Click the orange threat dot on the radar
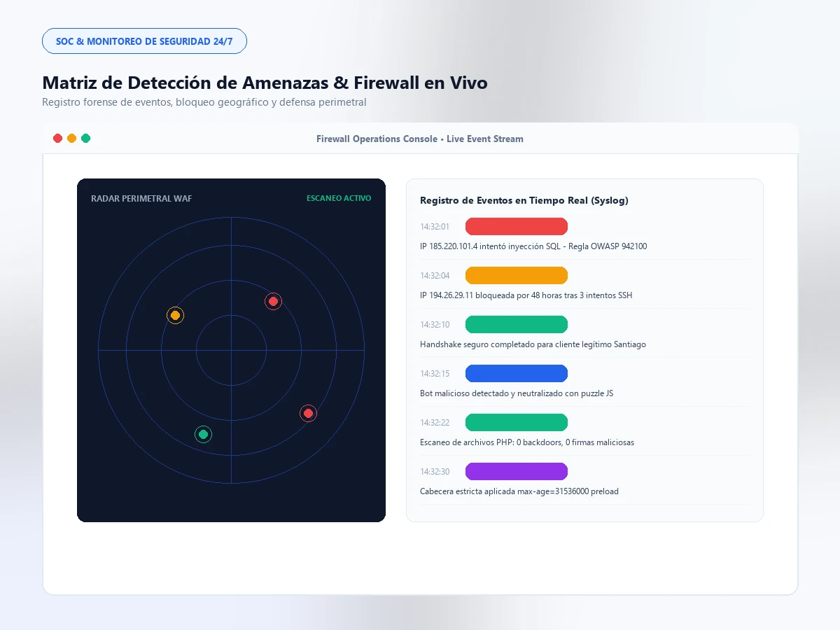 coord(175,316)
